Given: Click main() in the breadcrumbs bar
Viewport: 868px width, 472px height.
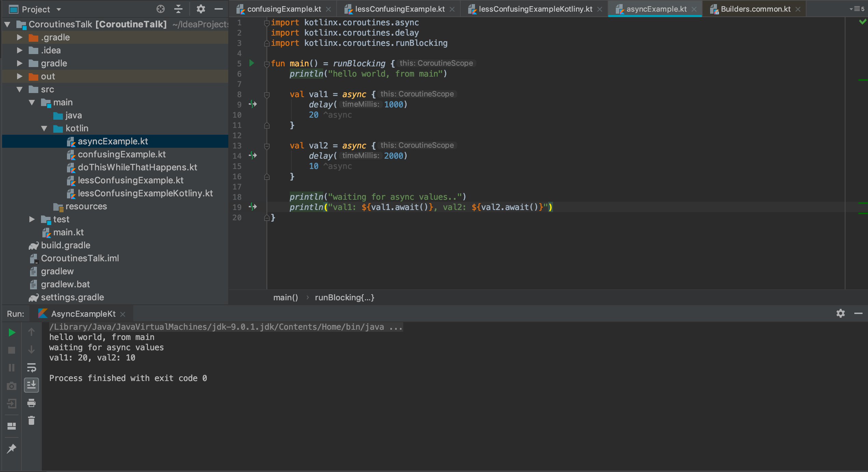Looking at the screenshot, I should 286,297.
